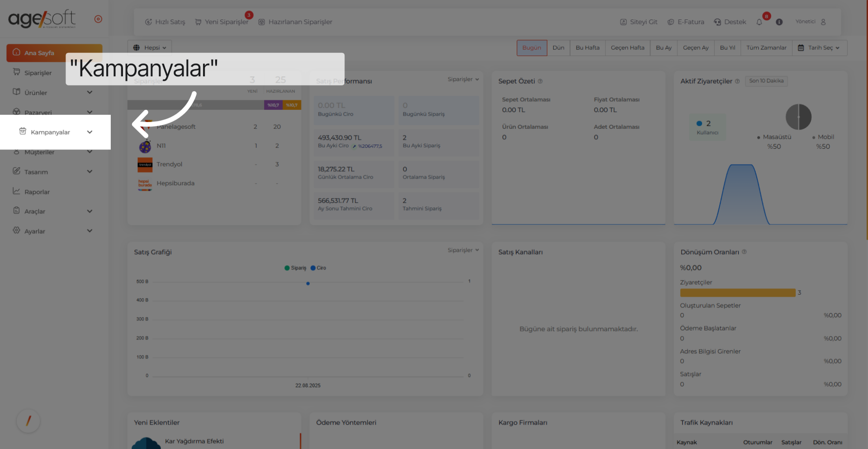Click the floating pencil edit button
This screenshot has height=449, width=868.
[x=28, y=421]
